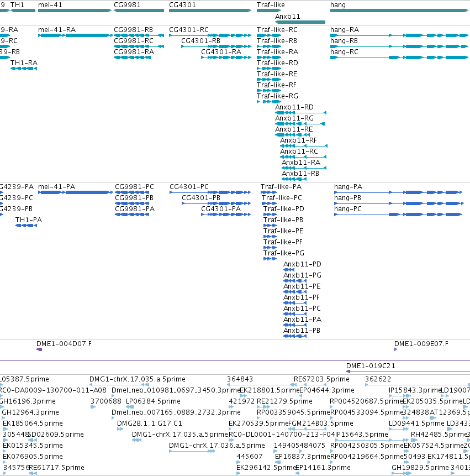
Task: Select EST IP15643.5prime
Action: 372,440
